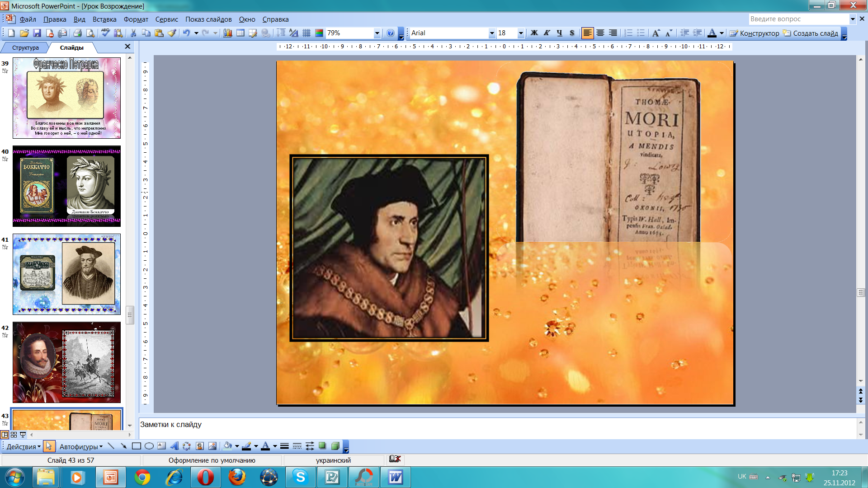Select the Arrow drawing tool

123,446
